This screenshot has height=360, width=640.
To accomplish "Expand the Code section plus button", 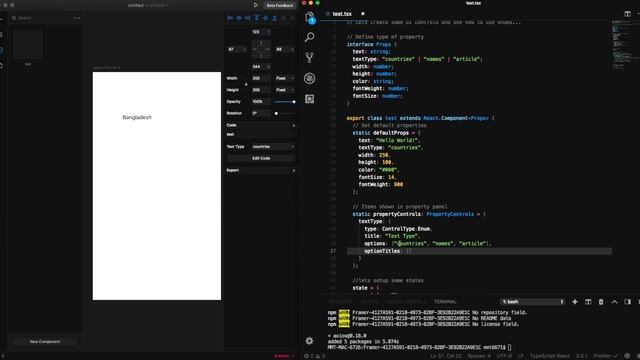I will 293,125.
